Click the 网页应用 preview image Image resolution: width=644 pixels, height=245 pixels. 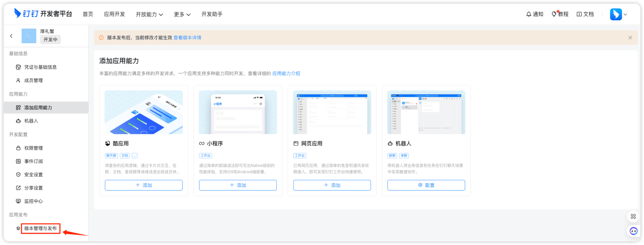pos(332,112)
